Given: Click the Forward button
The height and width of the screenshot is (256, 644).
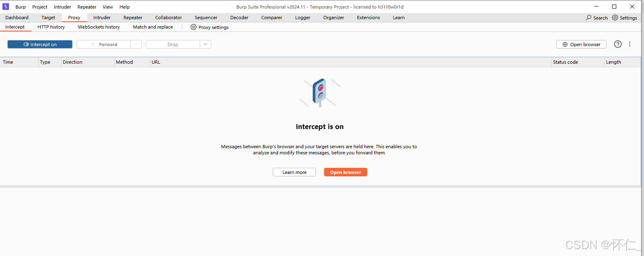Looking at the screenshot, I should click(x=104, y=45).
